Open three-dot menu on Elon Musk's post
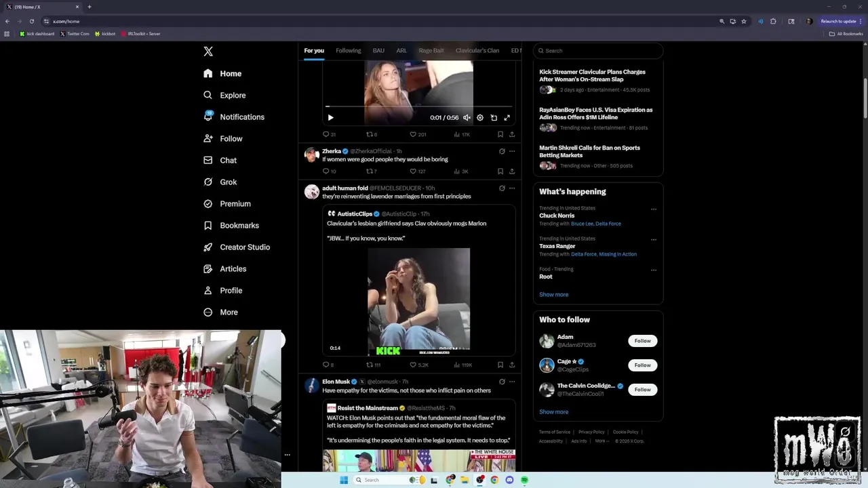This screenshot has height=488, width=868. 512,382
